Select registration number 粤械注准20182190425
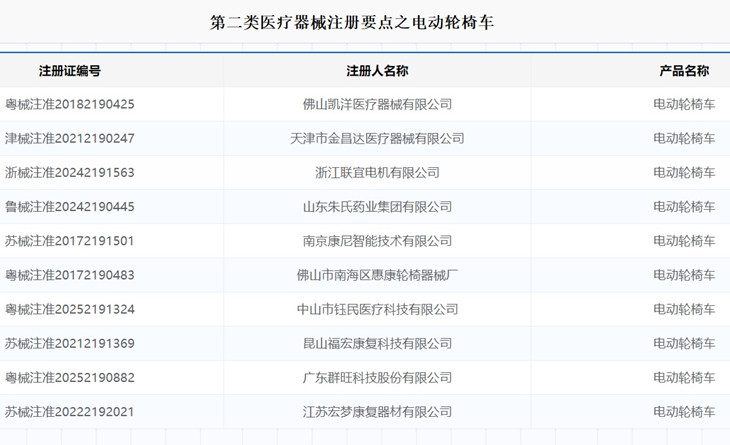This screenshot has width=730, height=445. (x=70, y=104)
